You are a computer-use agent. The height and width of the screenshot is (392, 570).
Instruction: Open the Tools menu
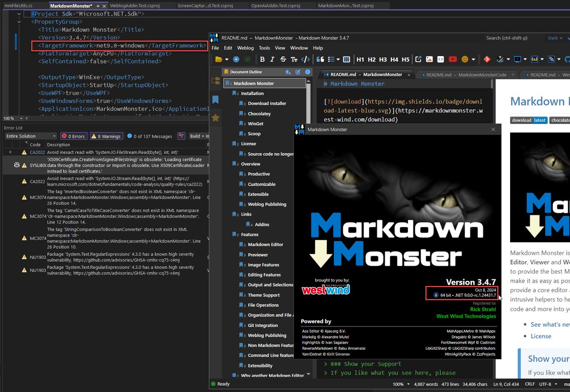coord(264,48)
